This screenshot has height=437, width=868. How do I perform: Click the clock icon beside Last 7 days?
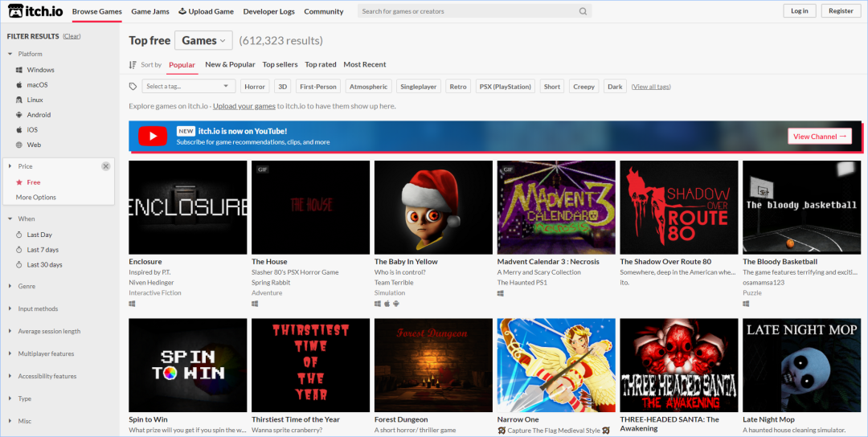18,250
